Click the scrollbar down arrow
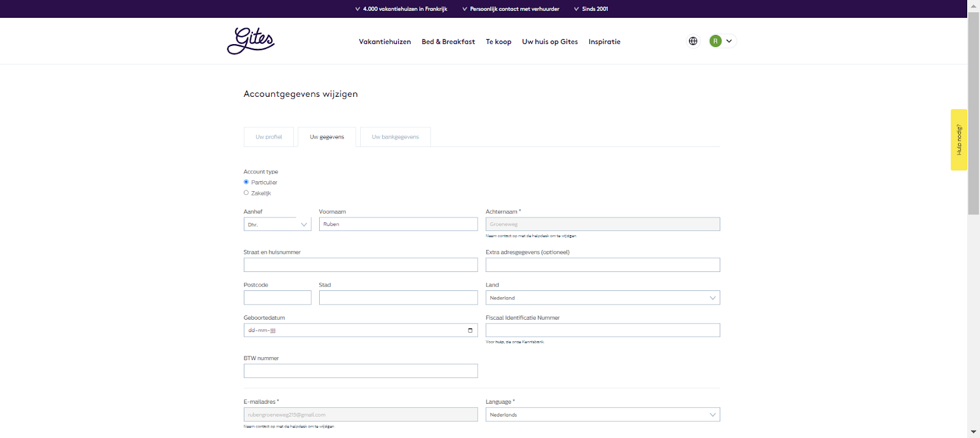 point(973,432)
